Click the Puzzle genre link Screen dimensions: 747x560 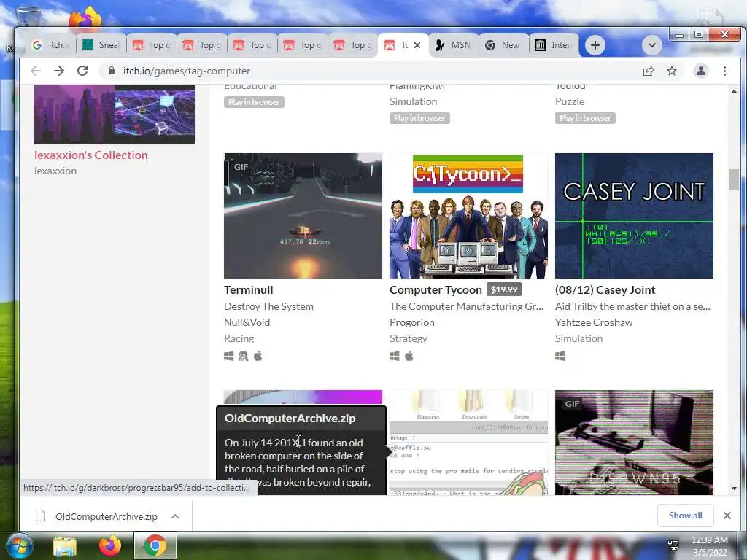click(x=570, y=101)
